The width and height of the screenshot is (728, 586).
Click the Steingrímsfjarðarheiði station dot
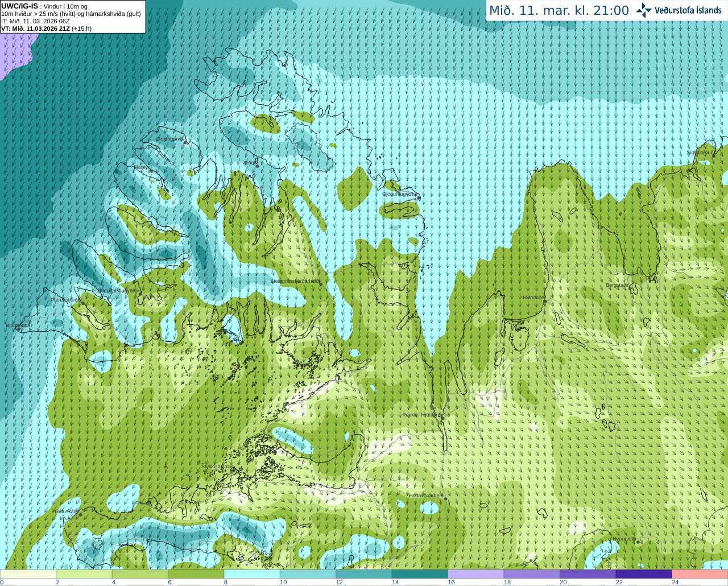[320, 284]
